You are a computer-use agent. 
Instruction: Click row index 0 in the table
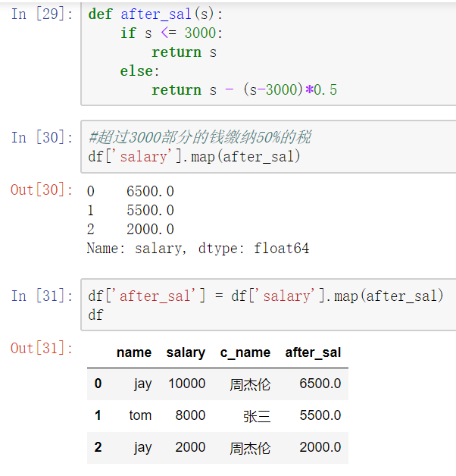pyautogui.click(x=98, y=384)
